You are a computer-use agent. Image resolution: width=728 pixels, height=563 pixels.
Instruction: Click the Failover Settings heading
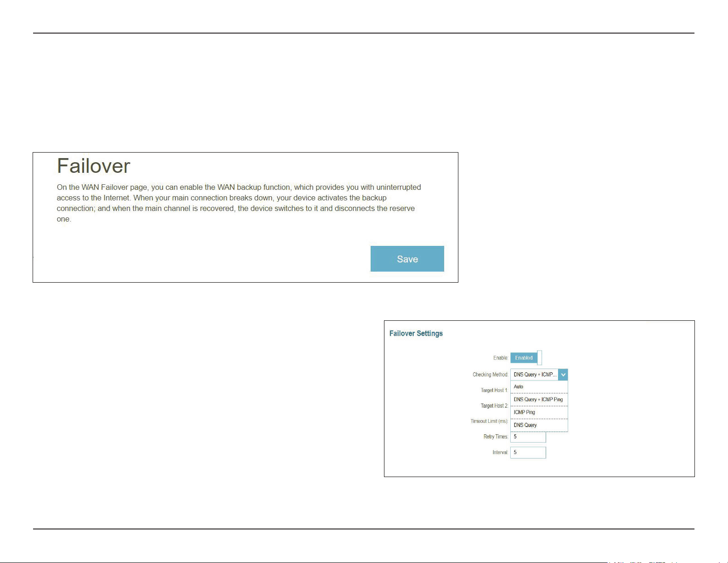(416, 333)
